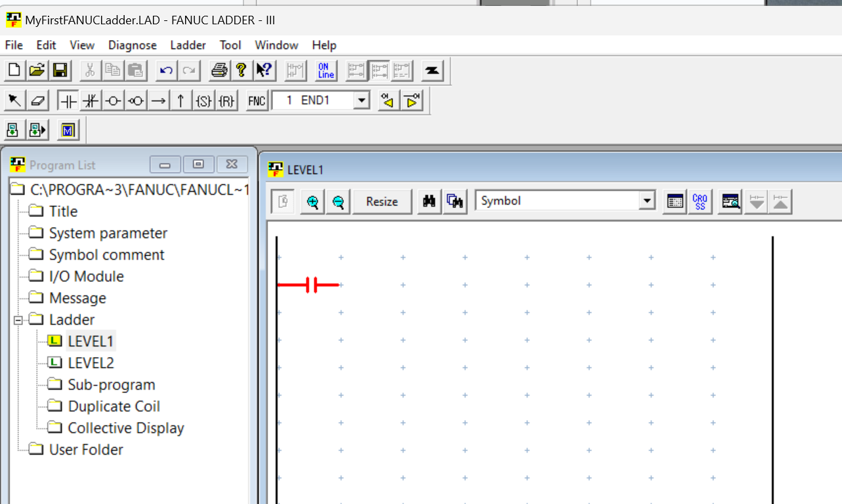Zoom in the LEVEL1 ladder view
The width and height of the screenshot is (842, 504).
(313, 201)
